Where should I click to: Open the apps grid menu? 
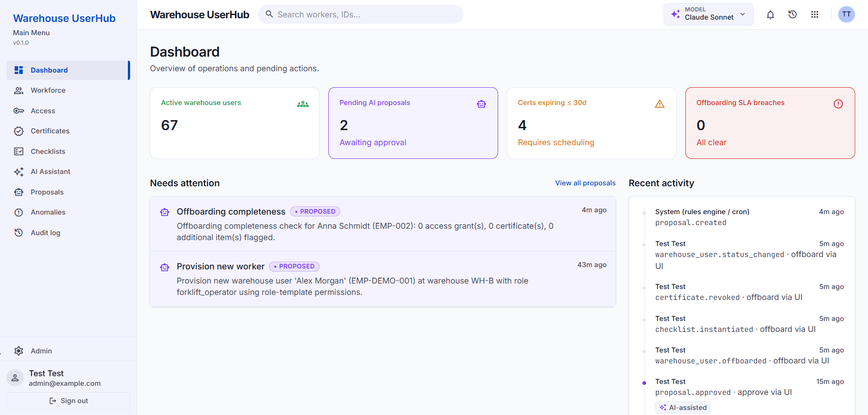[815, 15]
